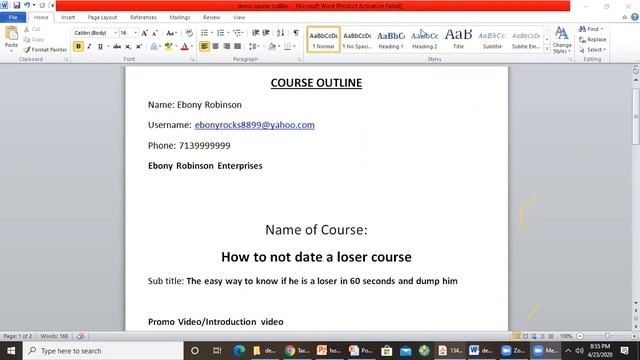Switch to the Review tab
The image size is (640, 360).
211,18
